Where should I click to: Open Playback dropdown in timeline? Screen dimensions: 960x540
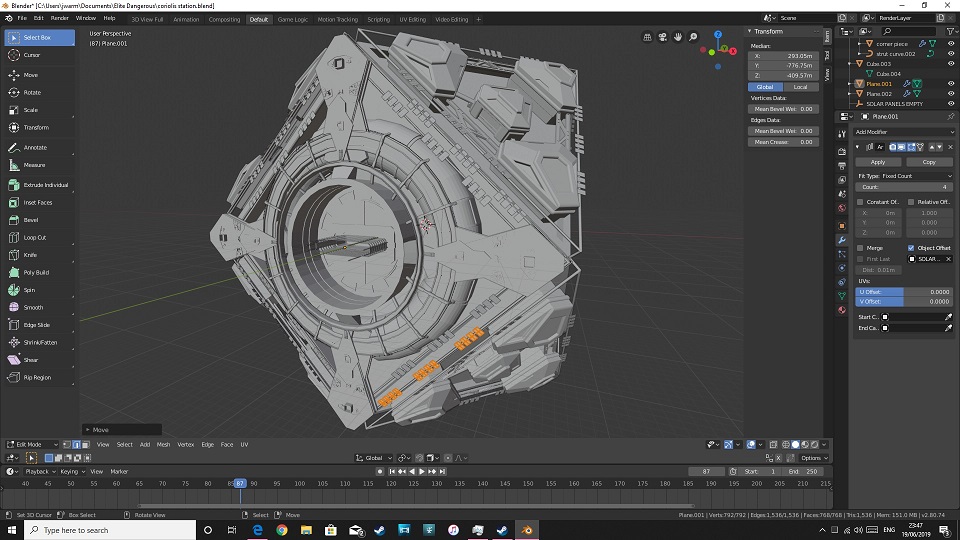[x=40, y=471]
